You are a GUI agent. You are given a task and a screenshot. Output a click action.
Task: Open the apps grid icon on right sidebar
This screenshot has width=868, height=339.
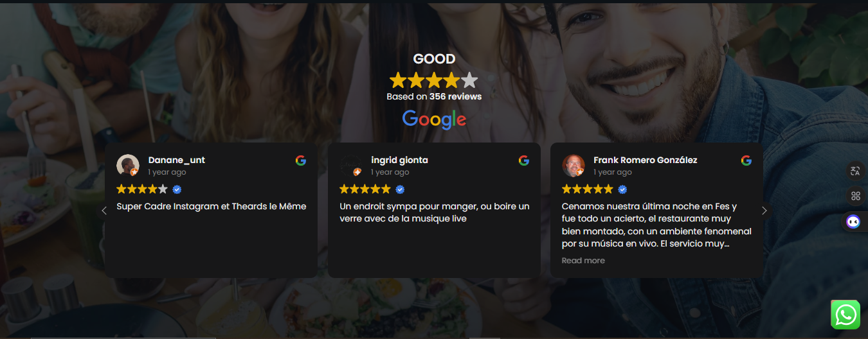point(855,196)
